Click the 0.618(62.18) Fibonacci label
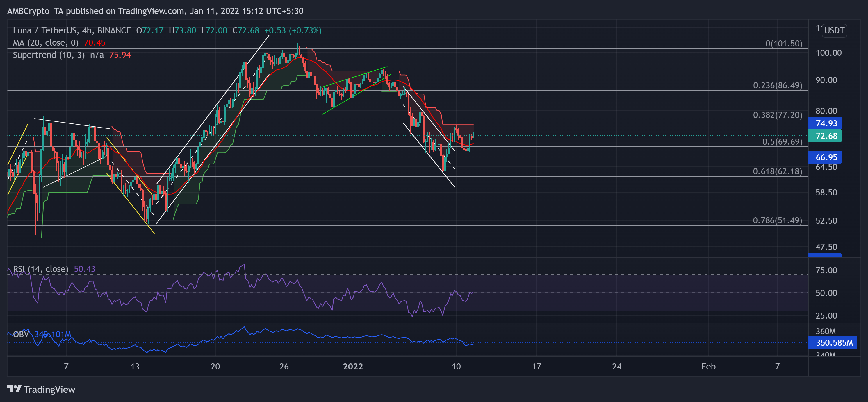 click(x=778, y=171)
